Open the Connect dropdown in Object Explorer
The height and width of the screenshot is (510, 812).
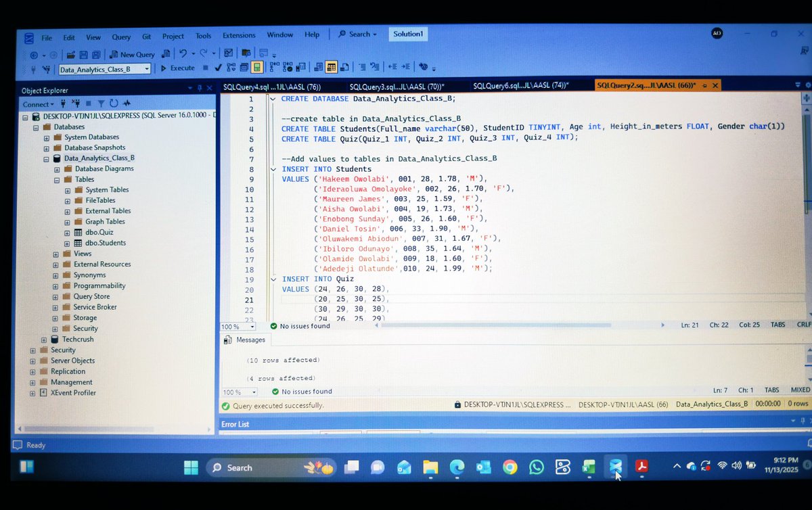click(x=37, y=103)
